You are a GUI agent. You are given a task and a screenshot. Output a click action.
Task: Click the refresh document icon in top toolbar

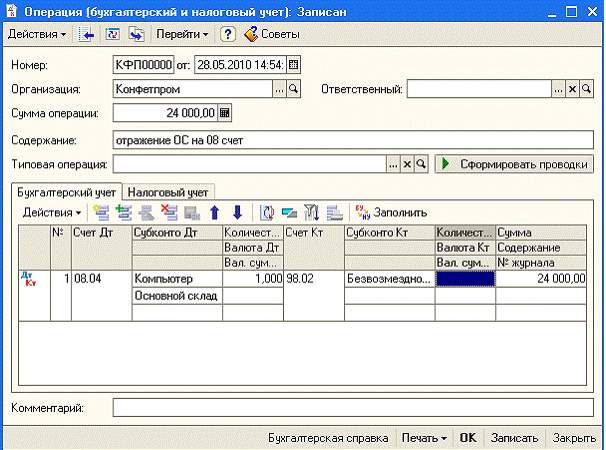(112, 34)
